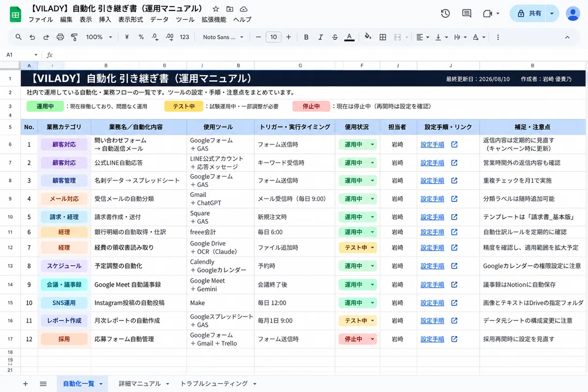Open 設定手順 link for 公式LINE自動応答
588x392 pixels.
tap(432, 163)
